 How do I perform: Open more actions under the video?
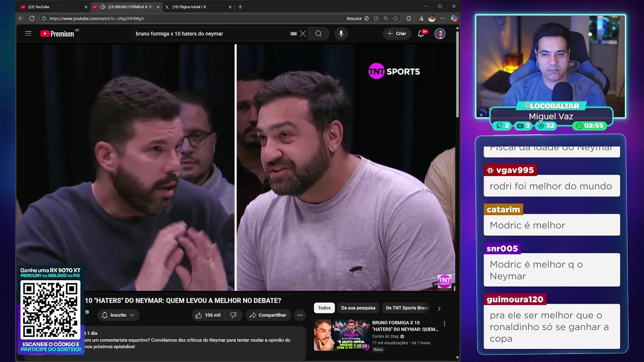coord(300,315)
